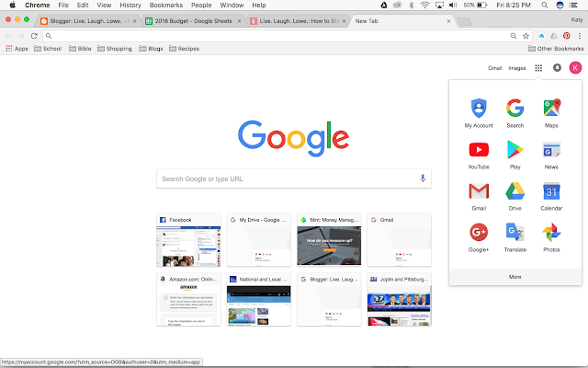Open Google Drive icon
This screenshot has width=588, height=368.
coord(514,196)
